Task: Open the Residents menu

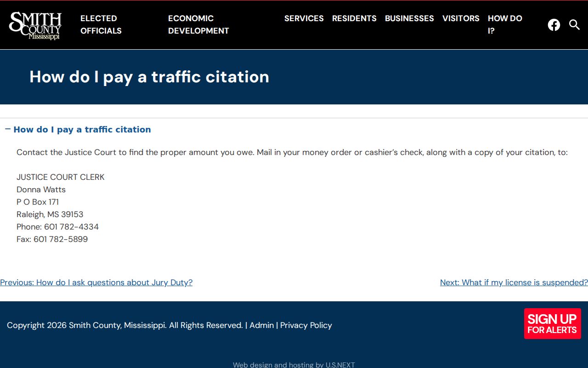Action: click(354, 18)
